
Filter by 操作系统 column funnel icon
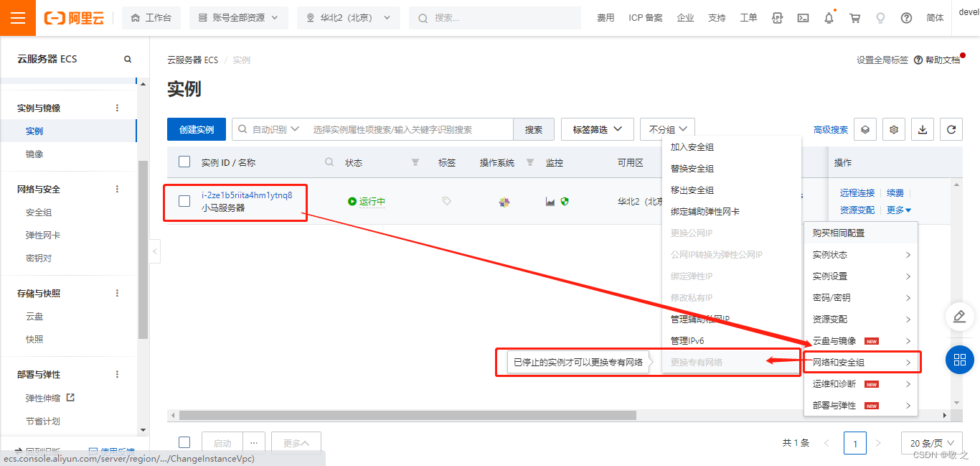coord(530,162)
